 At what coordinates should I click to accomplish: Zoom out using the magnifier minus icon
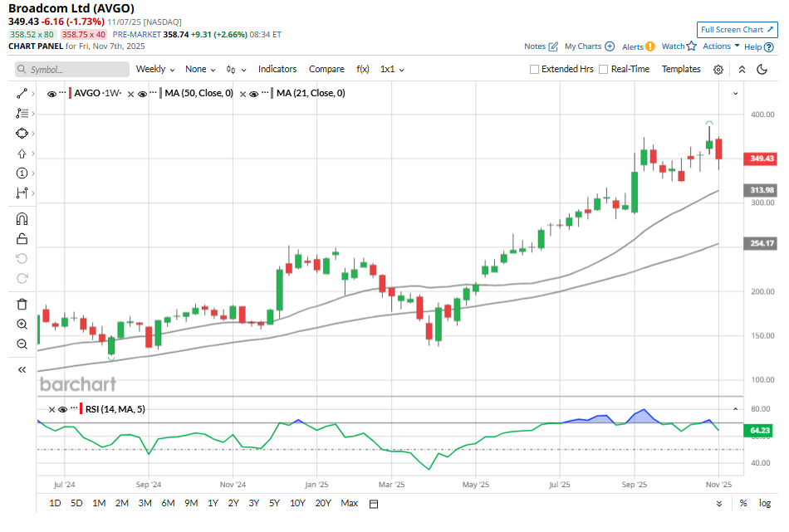pyautogui.click(x=22, y=344)
